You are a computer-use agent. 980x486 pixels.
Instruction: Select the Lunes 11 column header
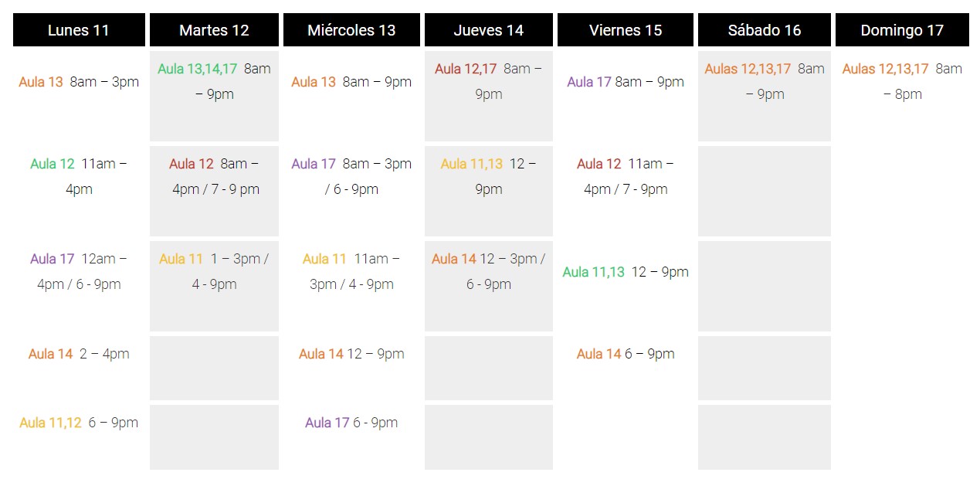pyautogui.click(x=79, y=30)
